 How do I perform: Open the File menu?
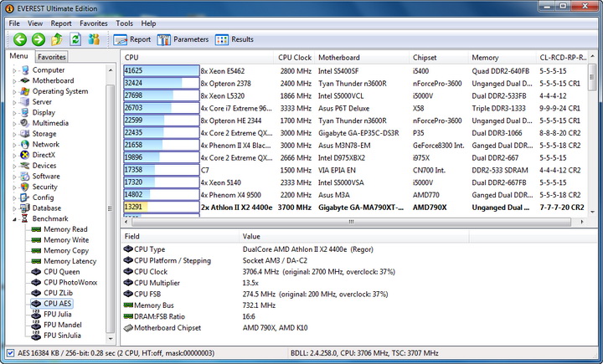click(x=14, y=23)
